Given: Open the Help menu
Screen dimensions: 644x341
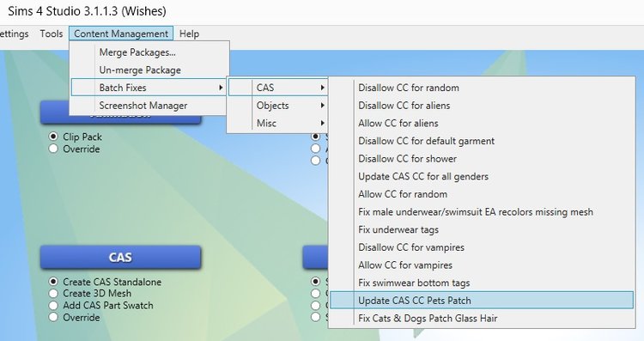Looking at the screenshot, I should 190,33.
